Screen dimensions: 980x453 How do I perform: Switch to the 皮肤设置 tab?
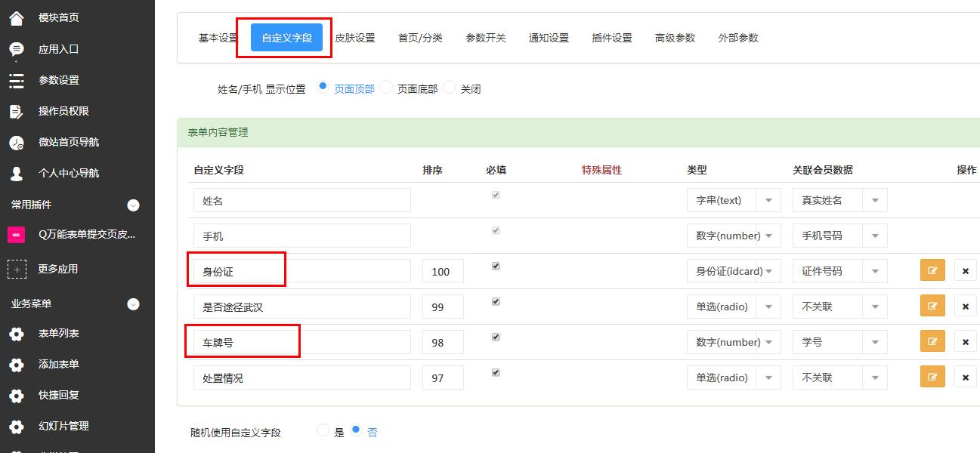pos(354,38)
